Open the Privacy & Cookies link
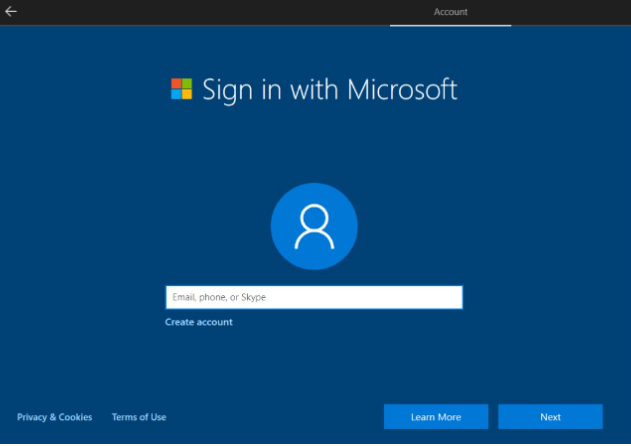This screenshot has height=446, width=631. [54, 417]
